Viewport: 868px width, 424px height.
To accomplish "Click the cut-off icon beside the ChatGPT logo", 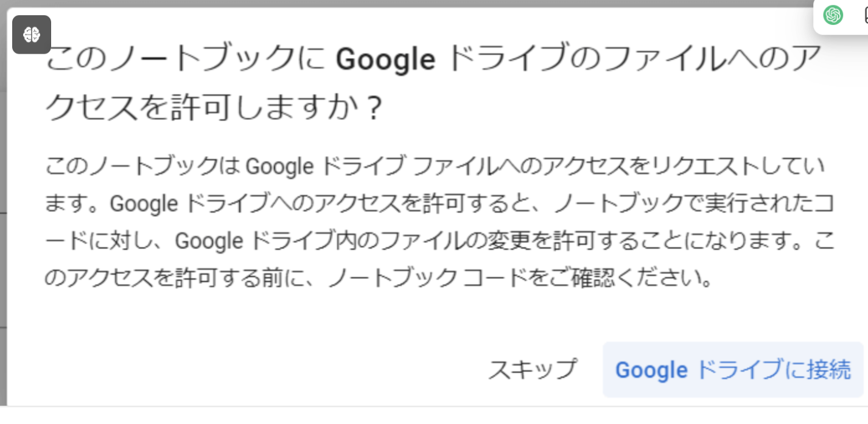I will tap(865, 16).
